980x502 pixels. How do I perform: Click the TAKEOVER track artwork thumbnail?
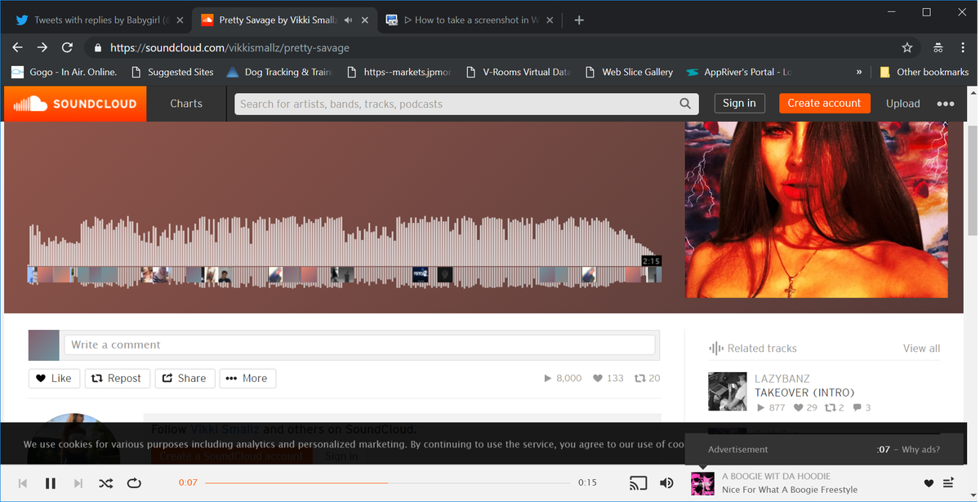point(728,391)
